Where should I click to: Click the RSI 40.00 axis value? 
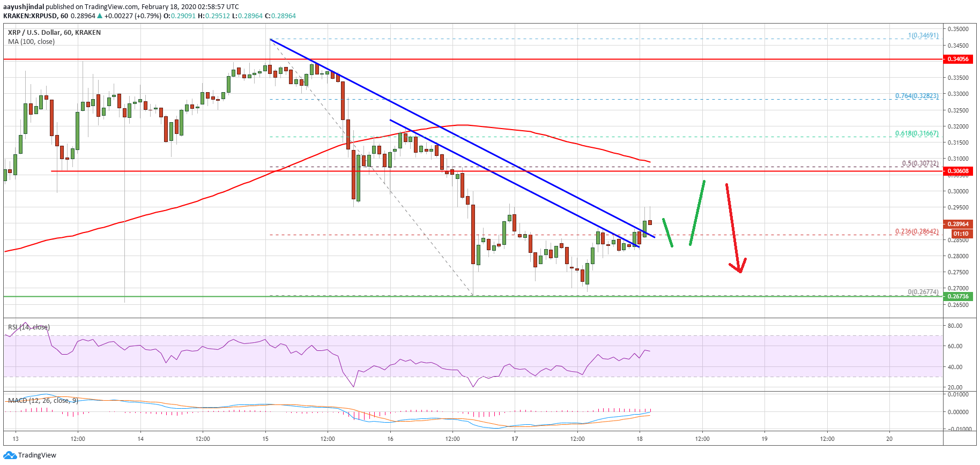tap(955, 367)
